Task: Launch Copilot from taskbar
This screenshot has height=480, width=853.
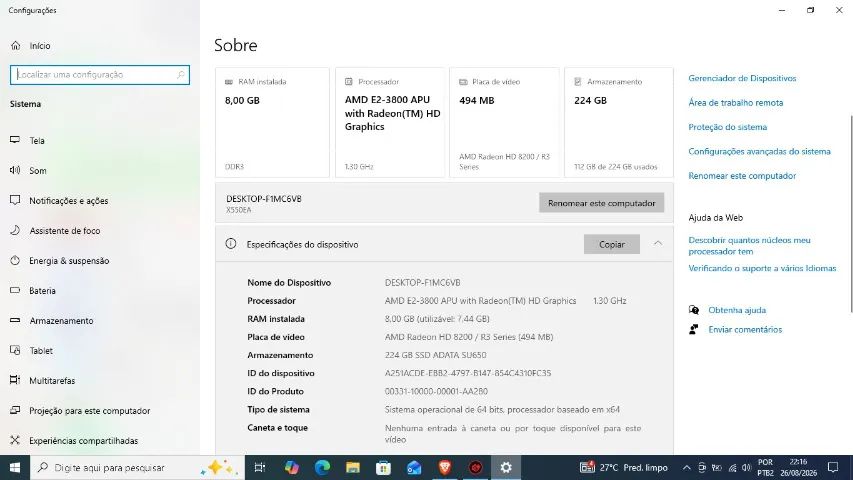Action: tap(292, 467)
